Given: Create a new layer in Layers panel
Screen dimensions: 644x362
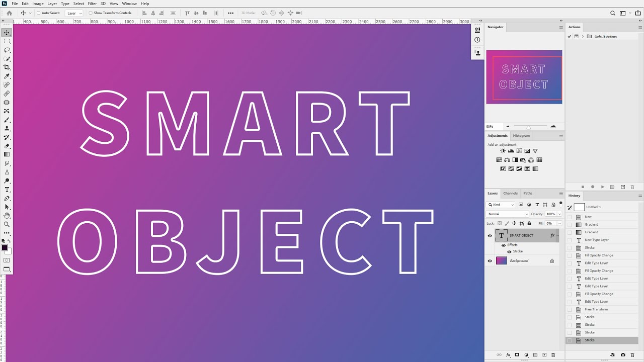Looking at the screenshot, I should (544, 355).
